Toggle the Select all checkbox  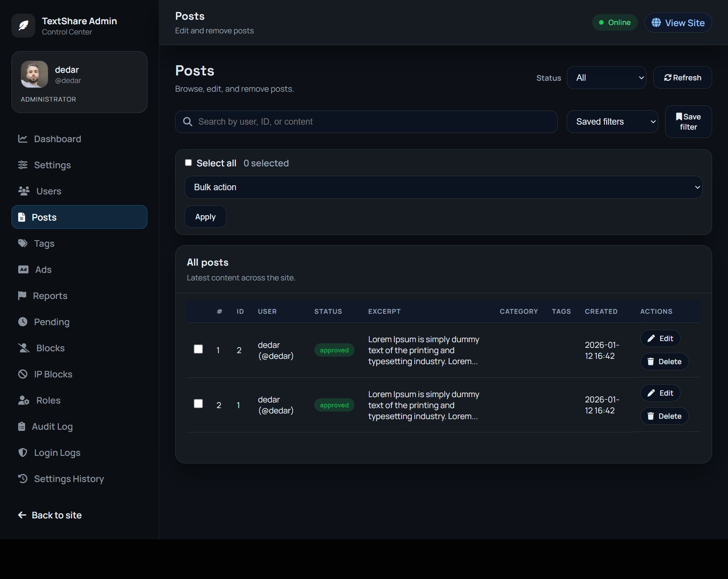(188, 163)
